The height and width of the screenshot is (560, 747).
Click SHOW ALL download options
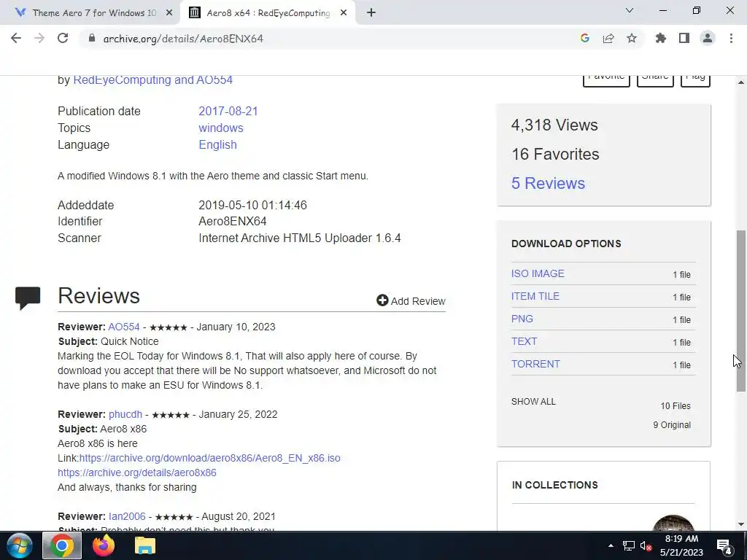pos(533,402)
